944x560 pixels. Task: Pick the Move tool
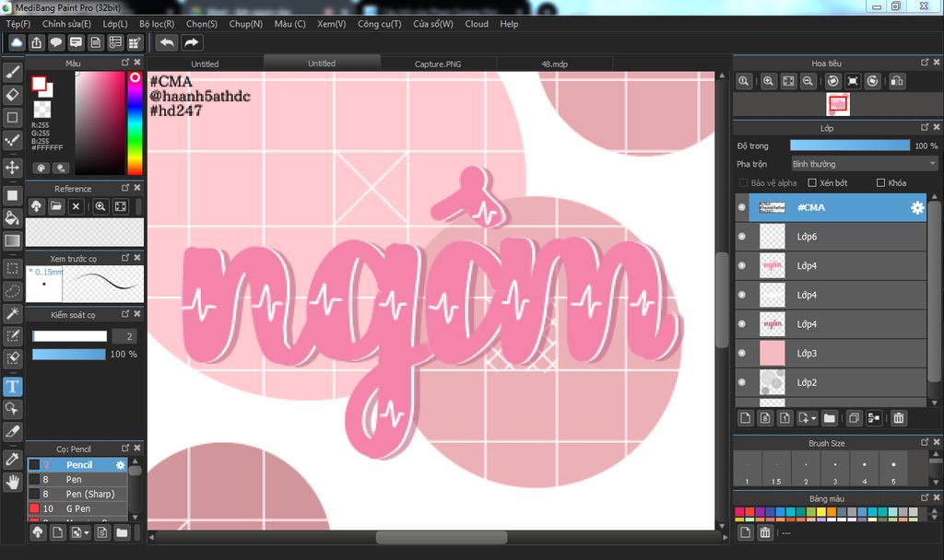[13, 168]
